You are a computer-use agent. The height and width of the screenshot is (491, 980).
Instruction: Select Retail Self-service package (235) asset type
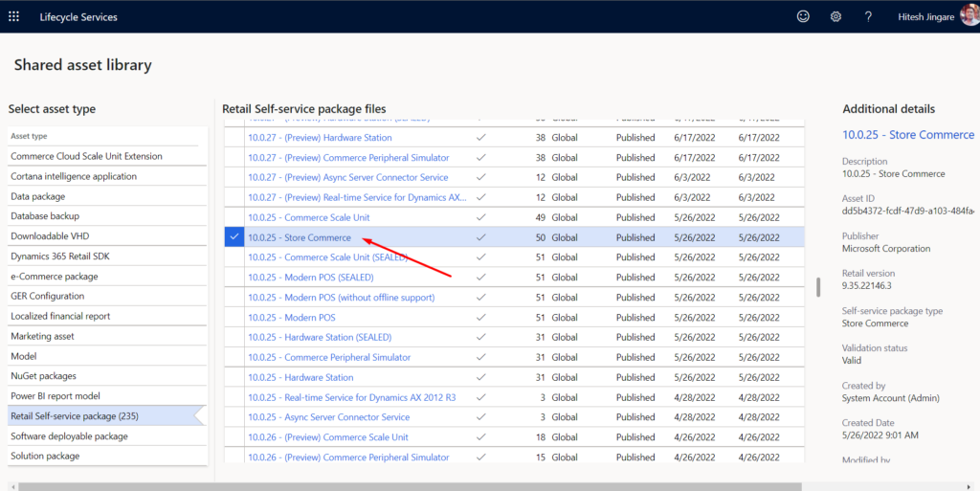pyautogui.click(x=107, y=416)
